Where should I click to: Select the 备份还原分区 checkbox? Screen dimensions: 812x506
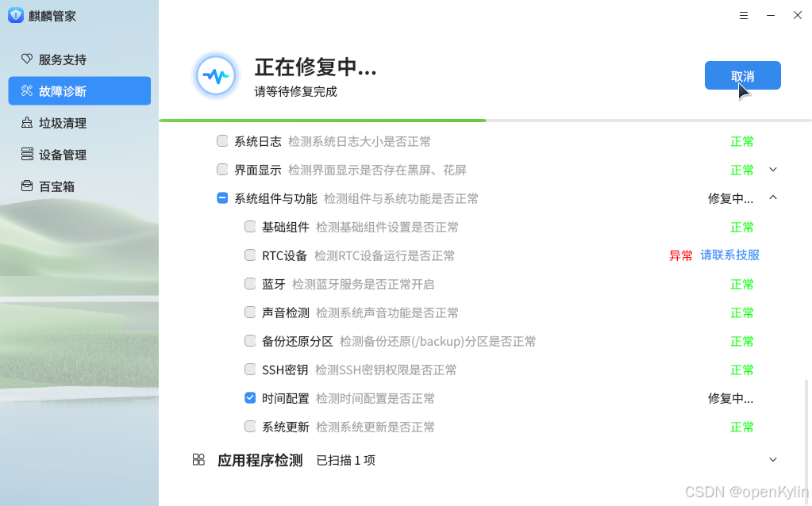pos(250,340)
